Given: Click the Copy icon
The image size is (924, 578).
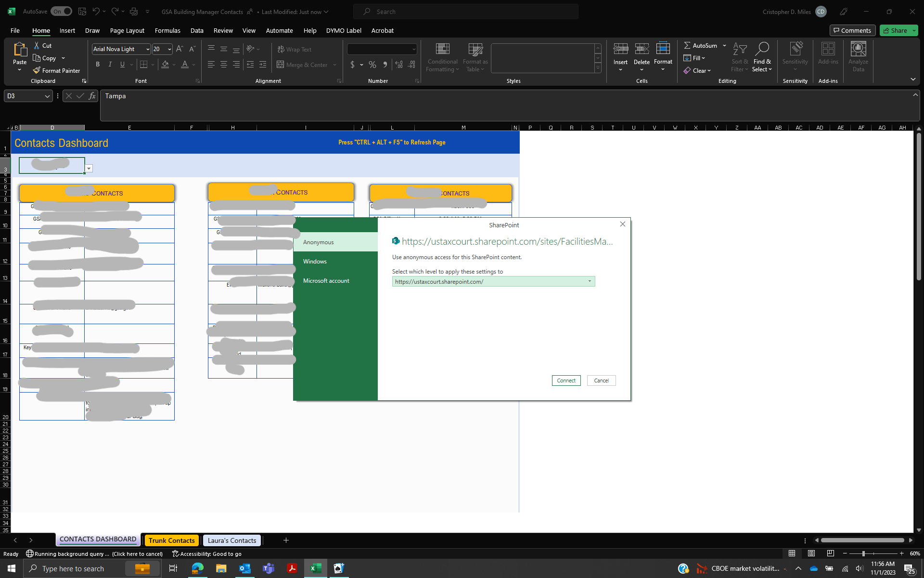Looking at the screenshot, I should pos(38,58).
